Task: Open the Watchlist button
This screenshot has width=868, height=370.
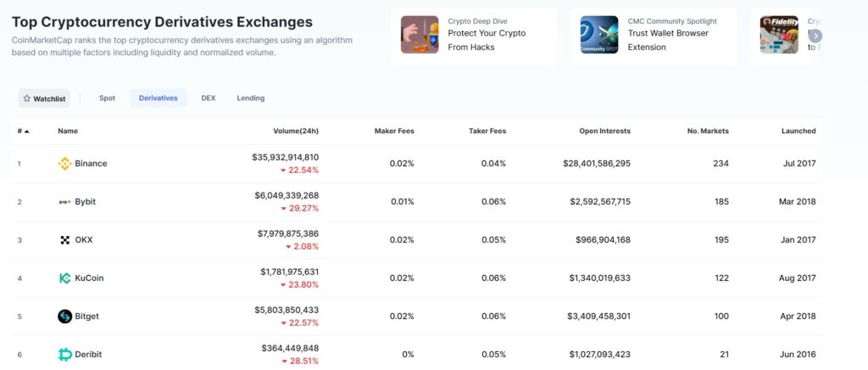Action: point(44,98)
